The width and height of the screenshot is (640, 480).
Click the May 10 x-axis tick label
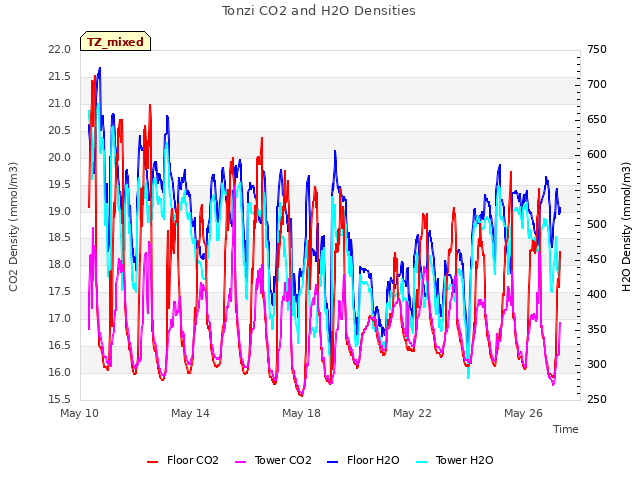[x=80, y=413]
